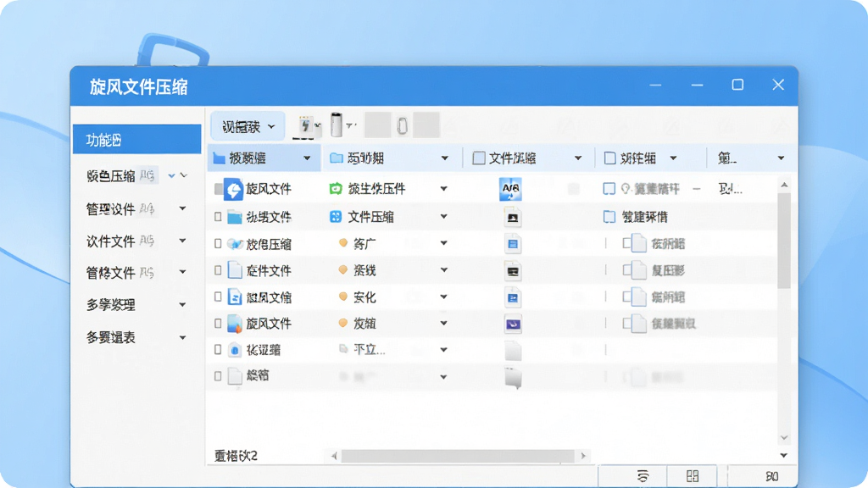
Task: Open the 被频缩 column header dropdown arrow
Action: pyautogui.click(x=307, y=158)
